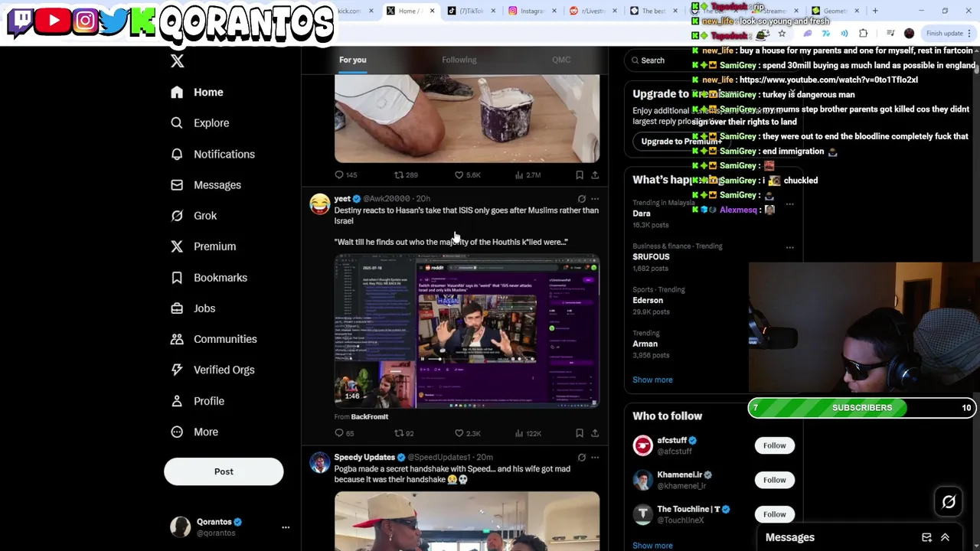Open Qorantos account options menu
Viewport: 980px width, 551px height.
286,527
